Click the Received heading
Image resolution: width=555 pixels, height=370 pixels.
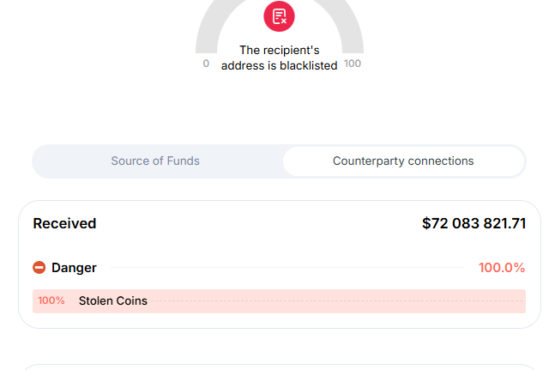click(x=64, y=223)
